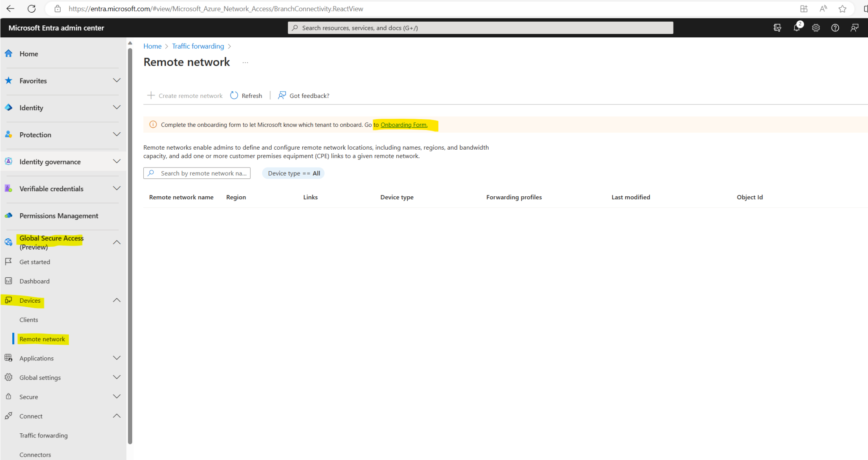868x460 pixels.
Task: Click the Refresh icon on Remote network toolbar
Action: click(234, 95)
